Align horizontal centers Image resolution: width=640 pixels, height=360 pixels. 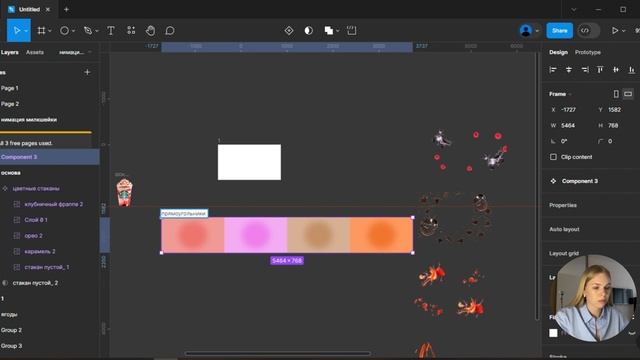pos(569,70)
